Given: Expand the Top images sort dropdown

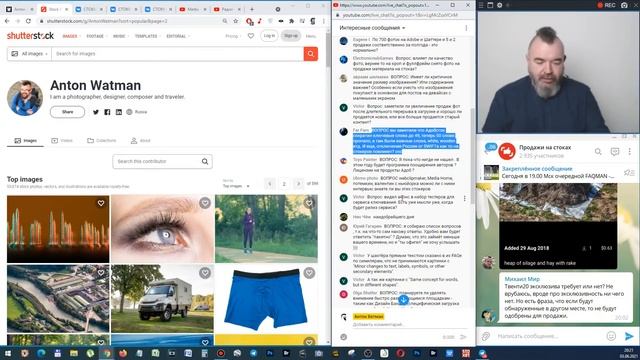Looking at the screenshot, I should [x=236, y=186].
